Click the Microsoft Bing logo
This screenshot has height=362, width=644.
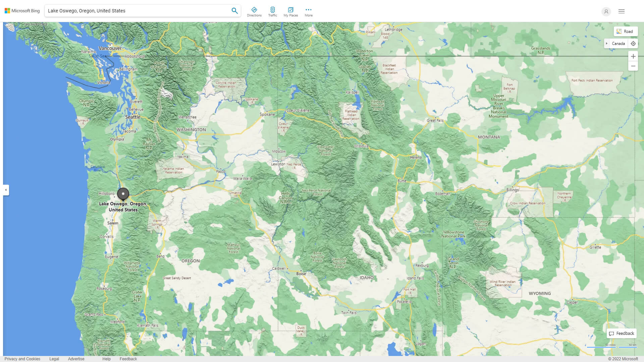[x=22, y=10]
